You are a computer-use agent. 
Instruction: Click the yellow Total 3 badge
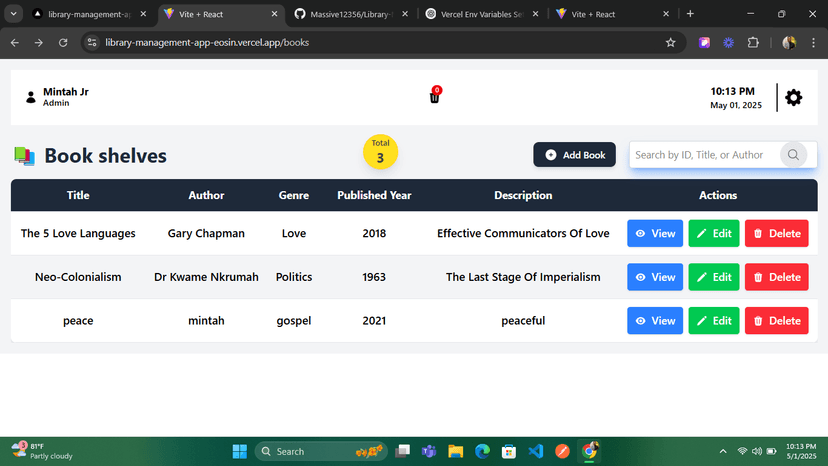pyautogui.click(x=380, y=152)
